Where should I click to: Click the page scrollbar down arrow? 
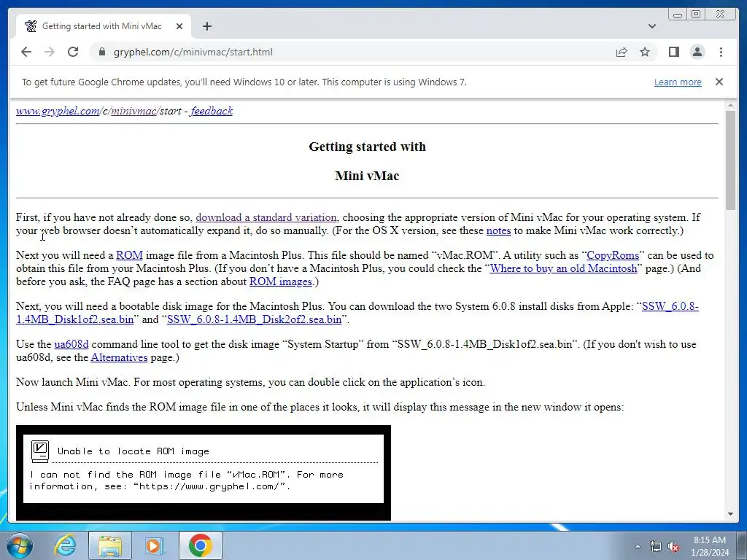(730, 514)
